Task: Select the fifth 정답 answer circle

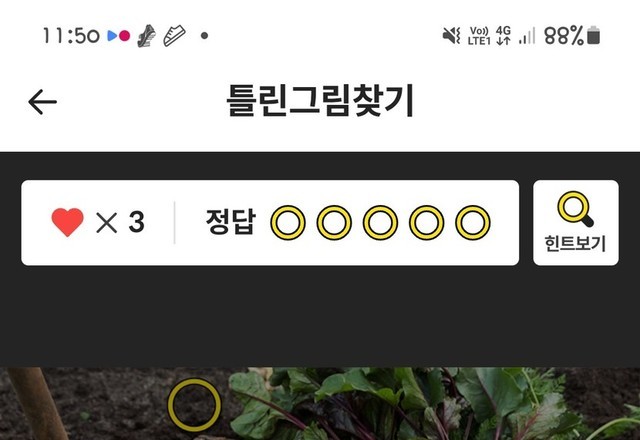Action: tap(473, 222)
